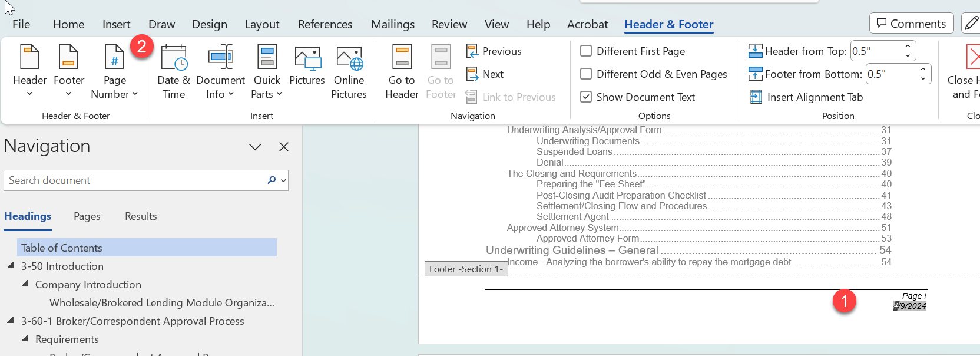The image size is (980, 356).
Task: Click the Search document field
Action: pos(135,180)
